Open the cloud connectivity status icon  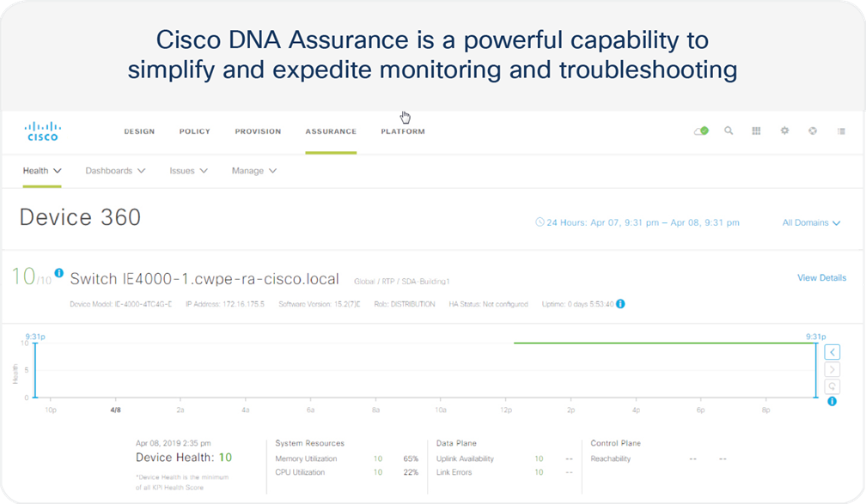[701, 131]
